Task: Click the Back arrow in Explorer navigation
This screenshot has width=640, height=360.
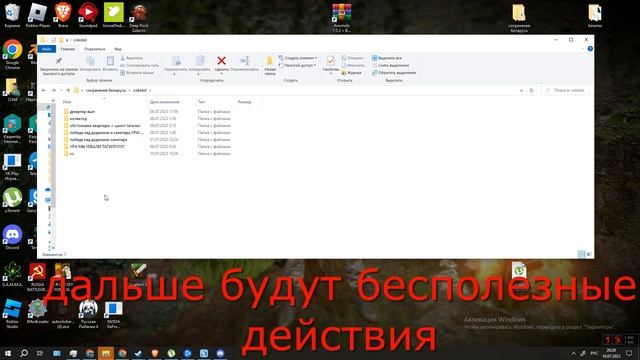Action: 44,90
